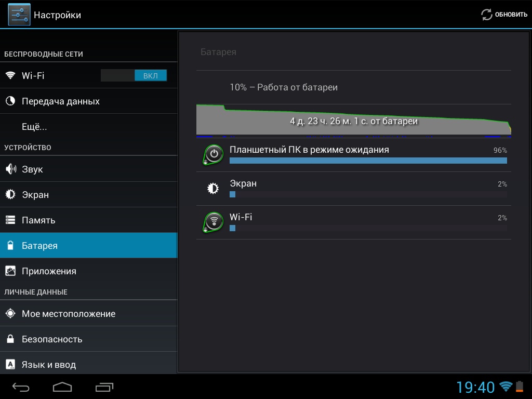Open Безопасность security settings
The image size is (532, 399).
52,339
